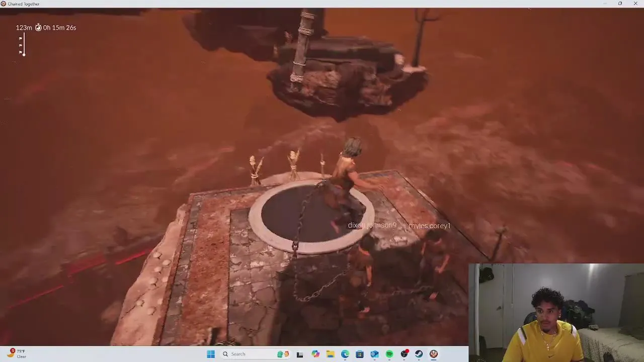Open Microsoft Store from the taskbar

pos(360,354)
